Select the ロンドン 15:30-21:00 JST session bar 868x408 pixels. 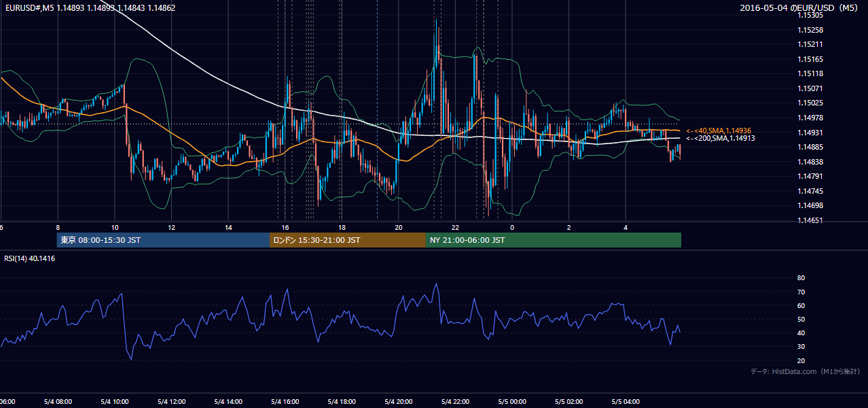[348, 240]
